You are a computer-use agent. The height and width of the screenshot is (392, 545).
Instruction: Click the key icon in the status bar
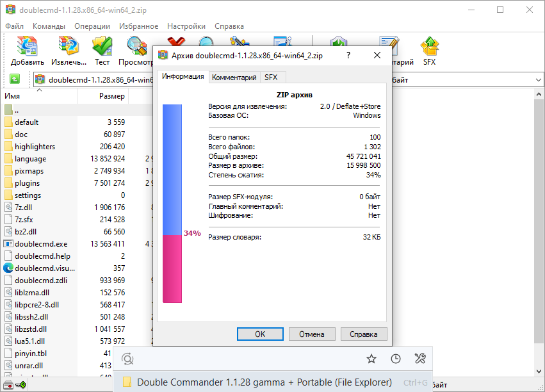[x=21, y=385]
